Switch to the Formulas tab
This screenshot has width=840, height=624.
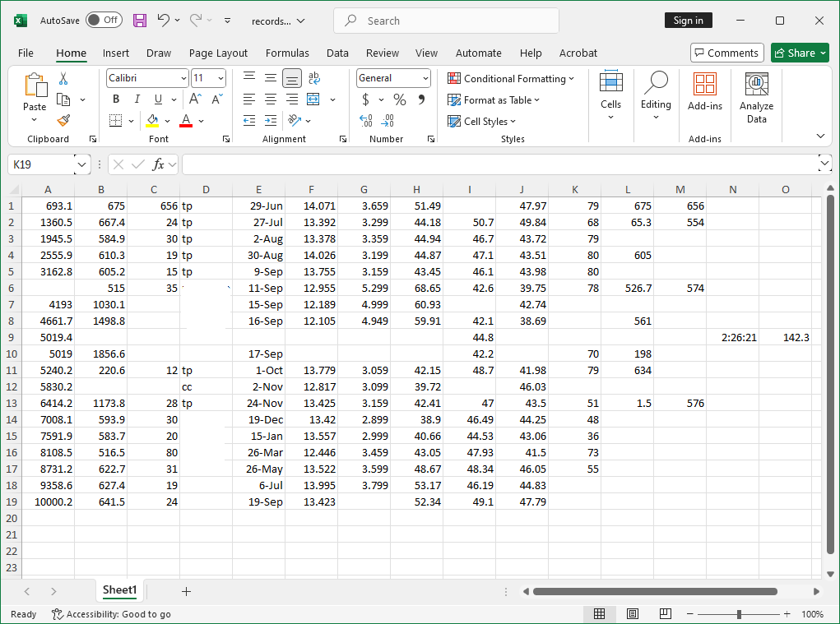[x=287, y=53]
